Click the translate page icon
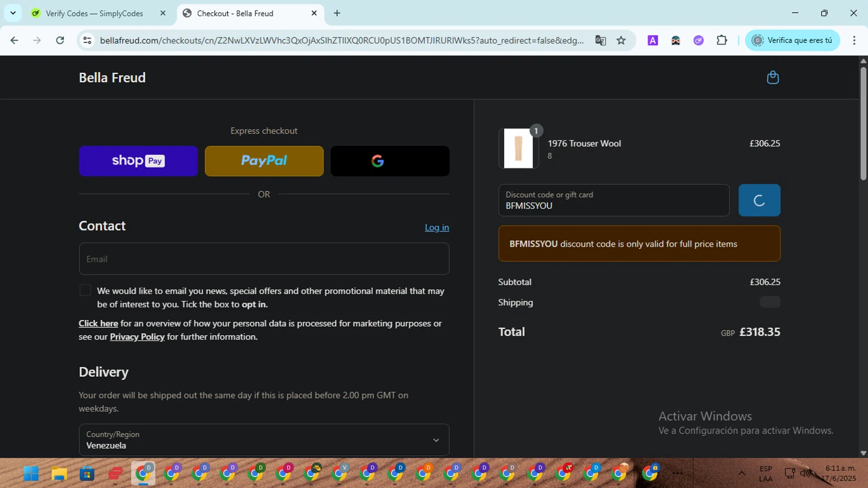868x488 pixels. [x=601, y=41]
